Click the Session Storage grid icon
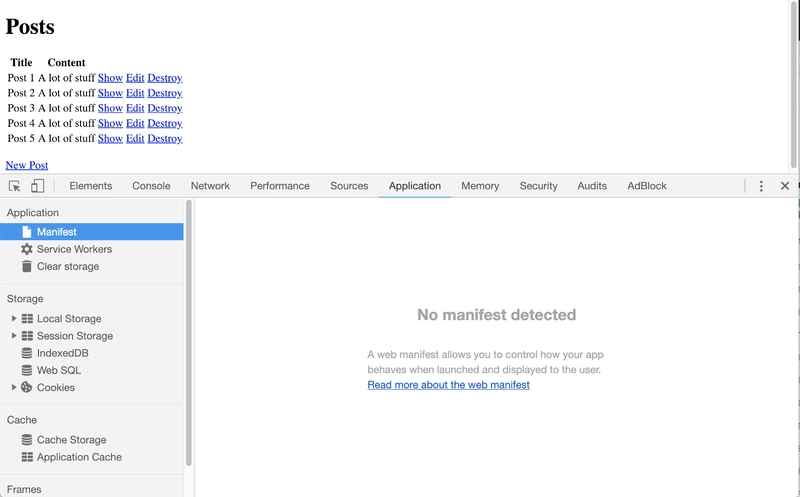This screenshot has height=497, width=800. [27, 336]
